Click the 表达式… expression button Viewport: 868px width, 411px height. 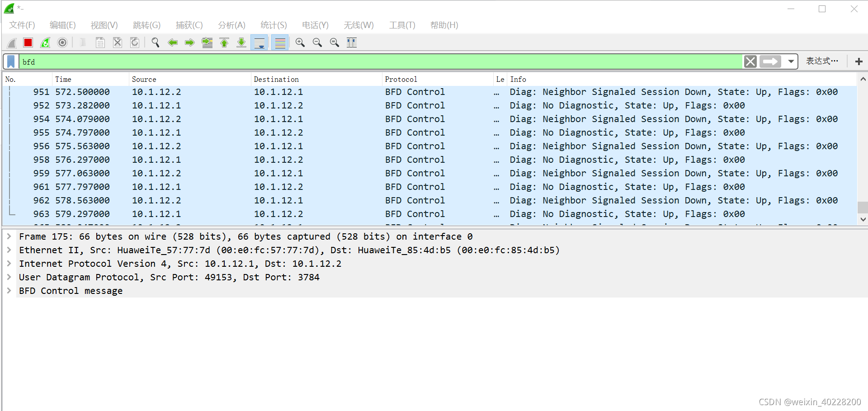pyautogui.click(x=822, y=61)
